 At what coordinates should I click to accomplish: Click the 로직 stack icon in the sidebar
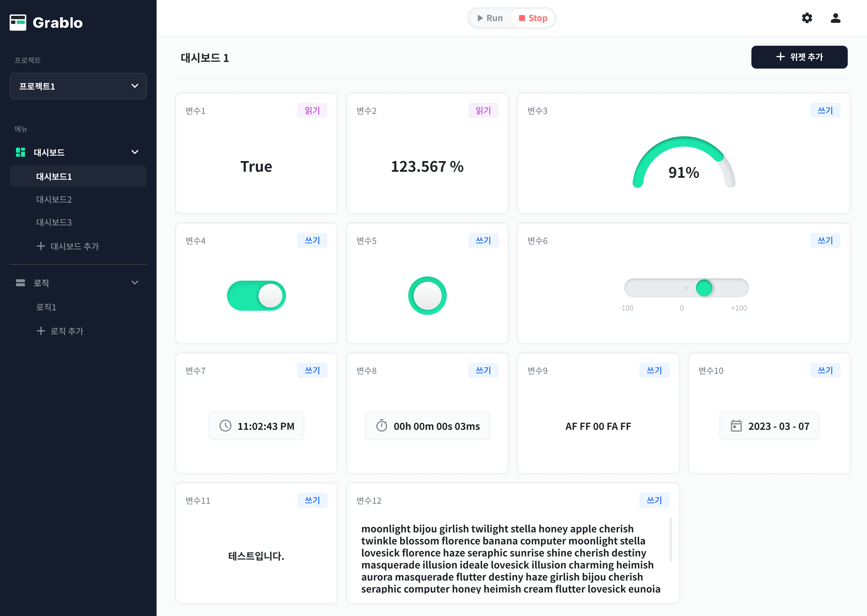pyautogui.click(x=20, y=283)
